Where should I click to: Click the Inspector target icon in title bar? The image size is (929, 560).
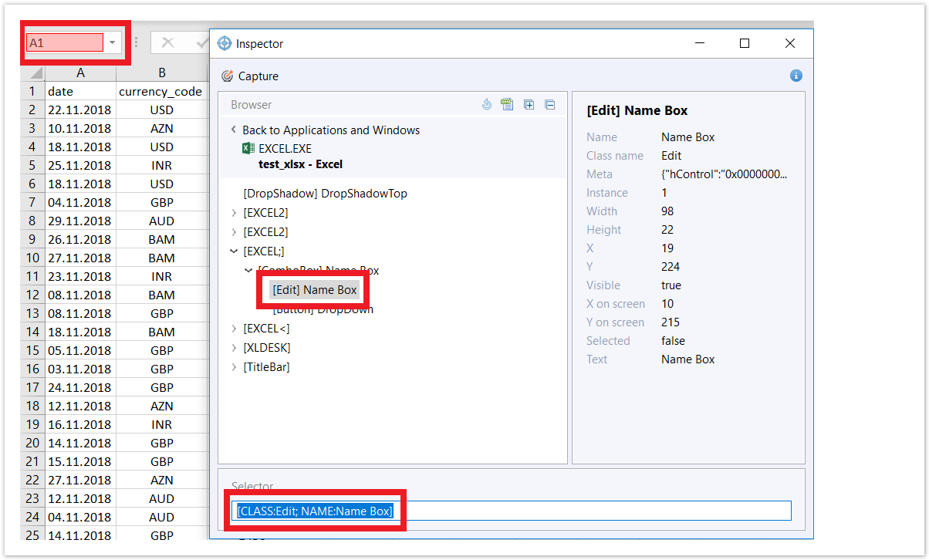point(225,44)
